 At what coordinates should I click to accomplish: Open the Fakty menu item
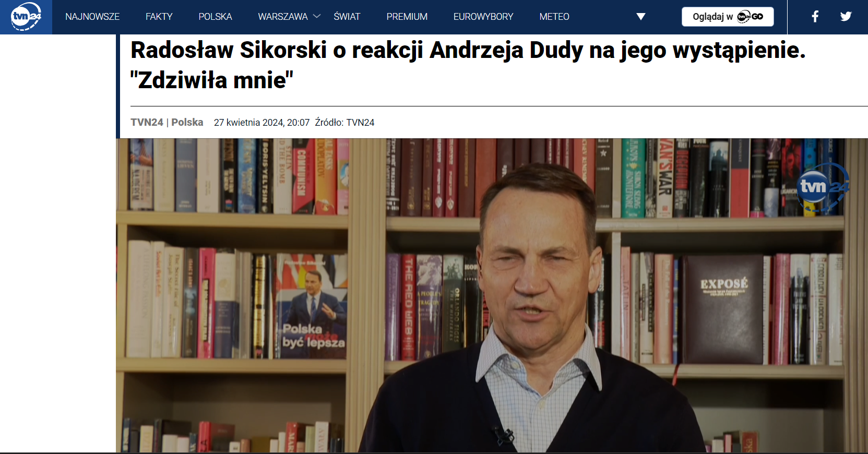(159, 17)
